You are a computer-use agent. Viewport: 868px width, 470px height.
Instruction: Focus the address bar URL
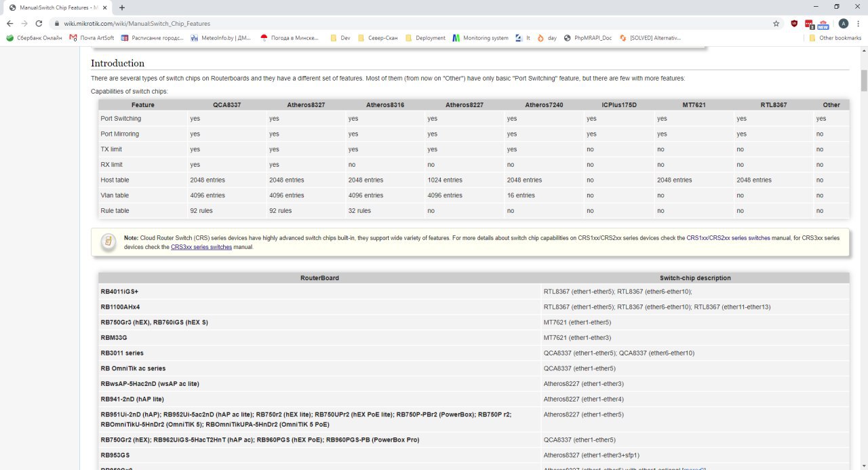point(137,23)
